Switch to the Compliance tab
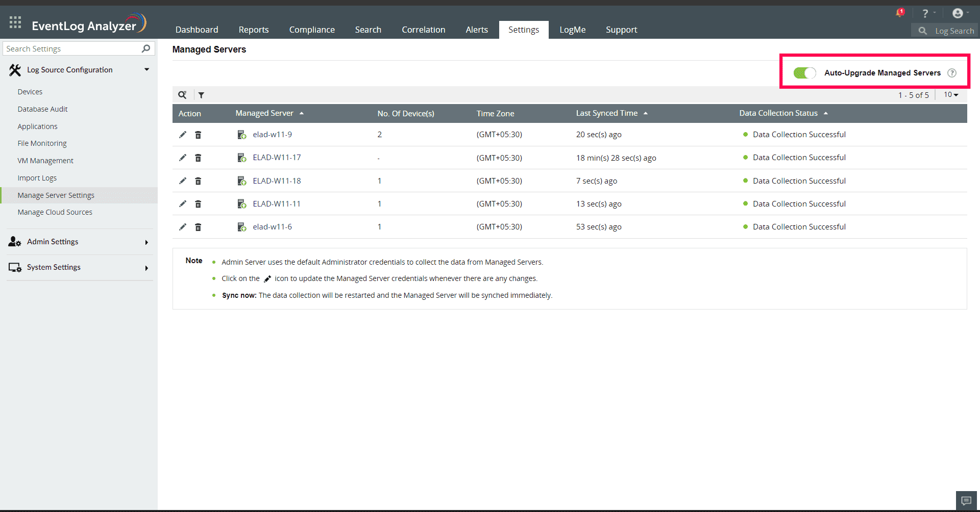Screen dimensions: 980x512 (312, 30)
